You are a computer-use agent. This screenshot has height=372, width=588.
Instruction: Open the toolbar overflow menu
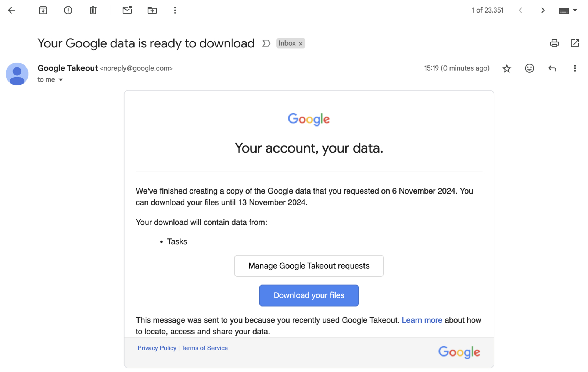tap(175, 10)
